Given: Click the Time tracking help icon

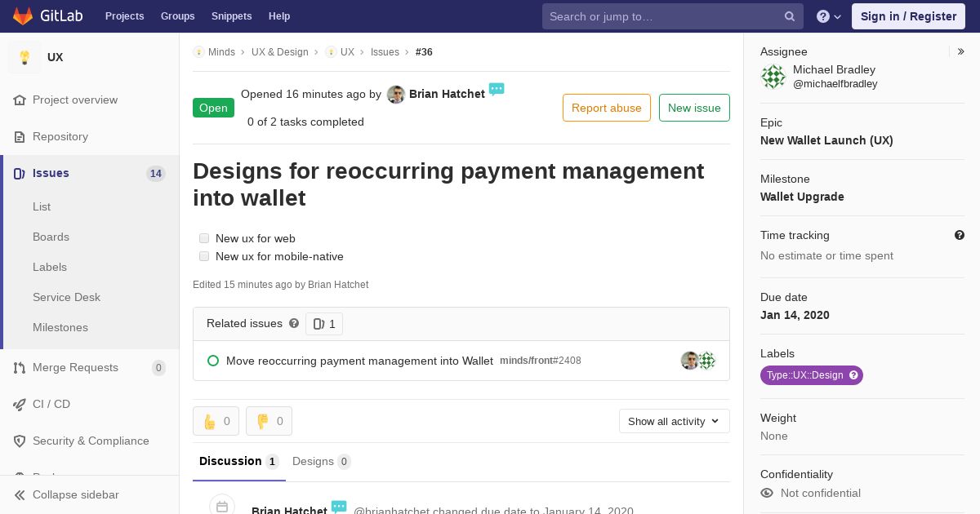Looking at the screenshot, I should click(960, 235).
